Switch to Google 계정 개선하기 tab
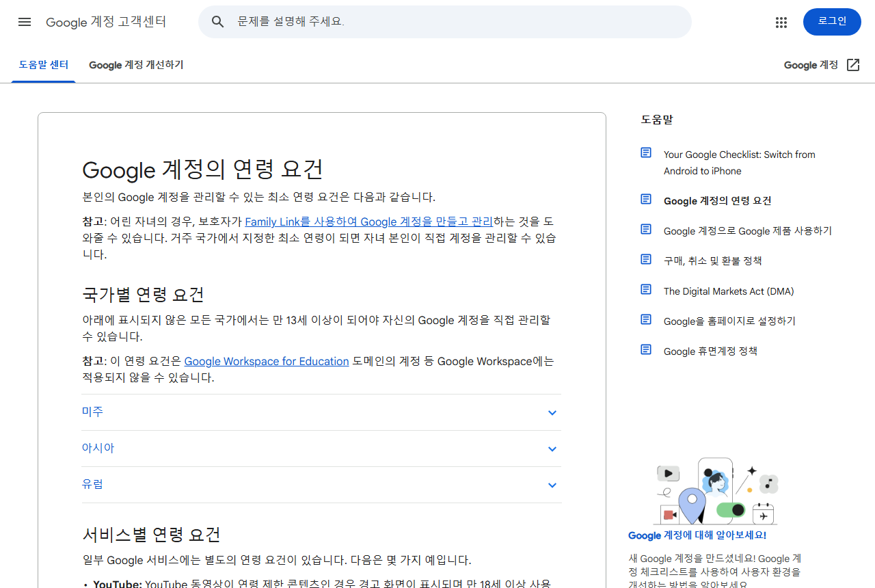Image resolution: width=875 pixels, height=588 pixels. click(136, 65)
